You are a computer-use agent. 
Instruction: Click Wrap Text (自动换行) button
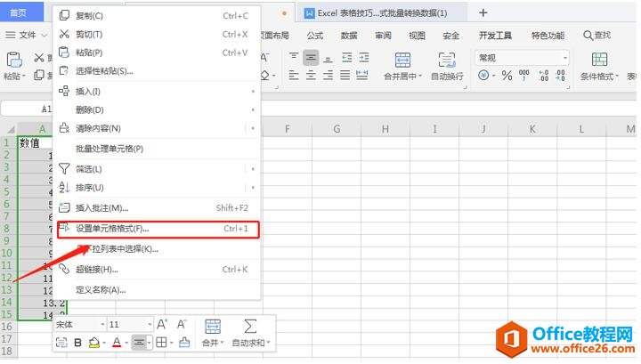[x=447, y=67]
